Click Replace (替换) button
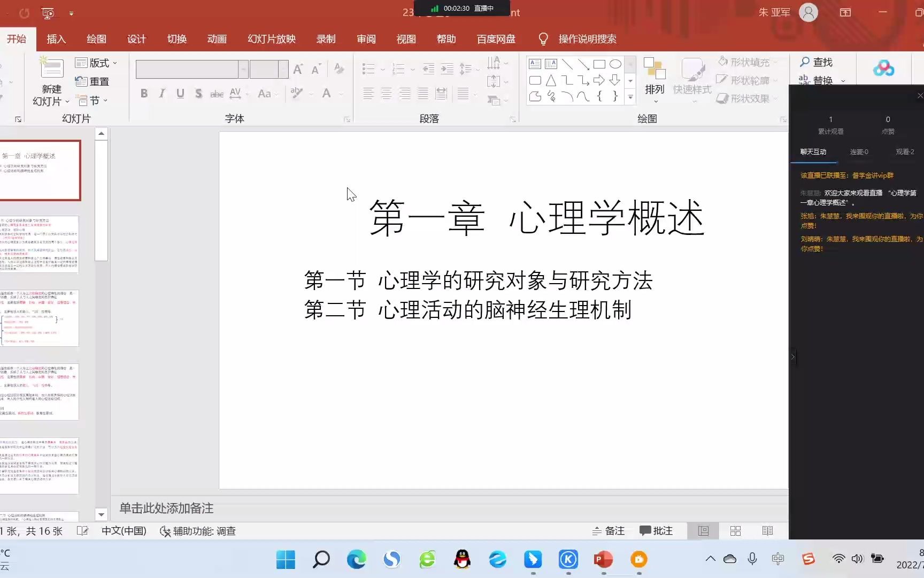 (x=822, y=80)
